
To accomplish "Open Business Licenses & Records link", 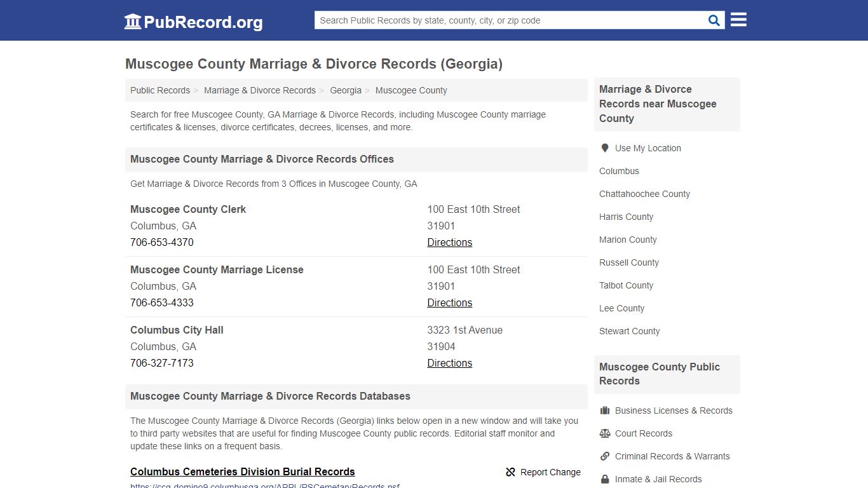I will (674, 410).
